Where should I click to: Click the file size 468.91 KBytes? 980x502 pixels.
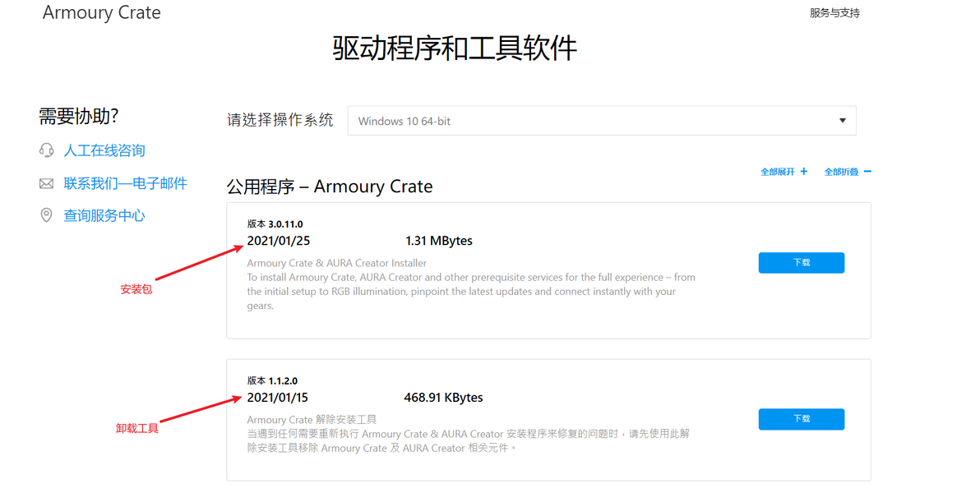point(443,398)
